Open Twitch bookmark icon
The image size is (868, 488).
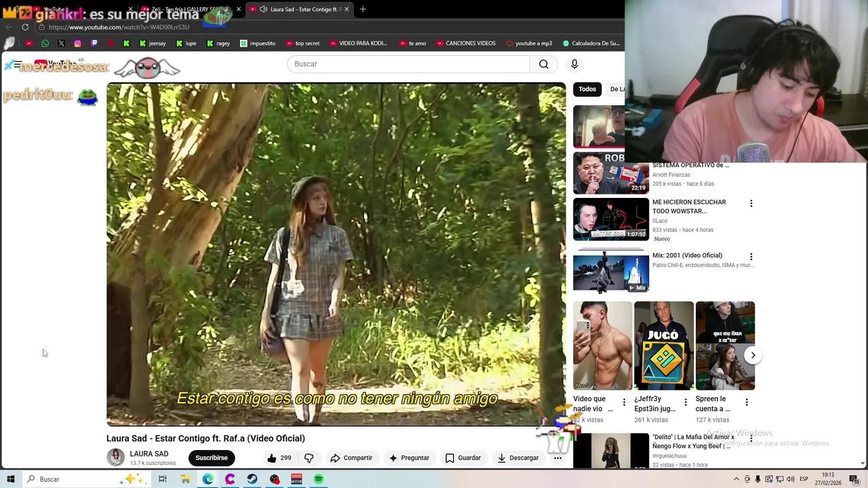tap(94, 43)
